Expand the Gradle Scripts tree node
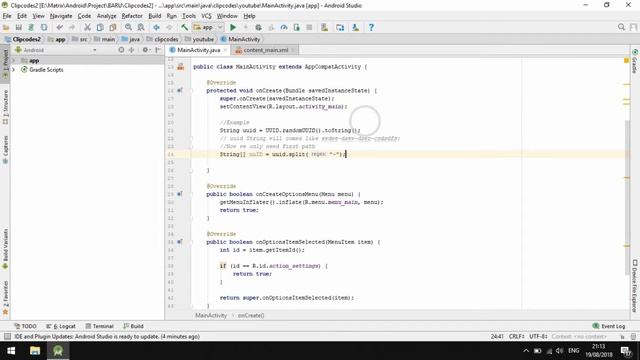Viewport: 640px width, 360px height. tap(14, 70)
